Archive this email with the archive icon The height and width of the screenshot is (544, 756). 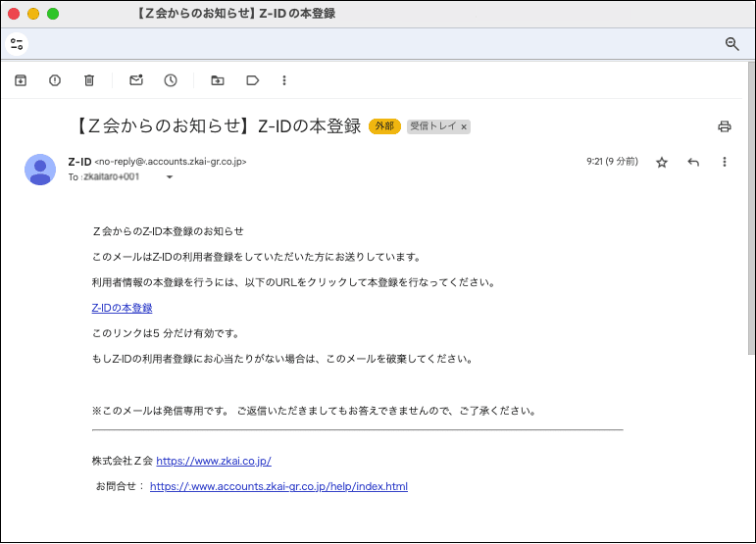(21, 80)
